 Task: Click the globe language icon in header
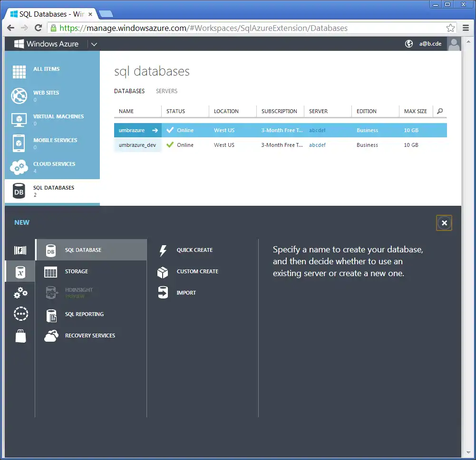[409, 44]
